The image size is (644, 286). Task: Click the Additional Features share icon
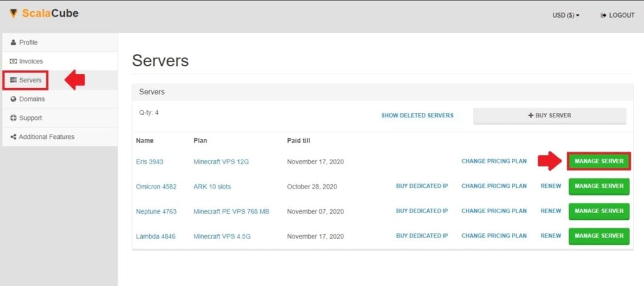coord(14,137)
